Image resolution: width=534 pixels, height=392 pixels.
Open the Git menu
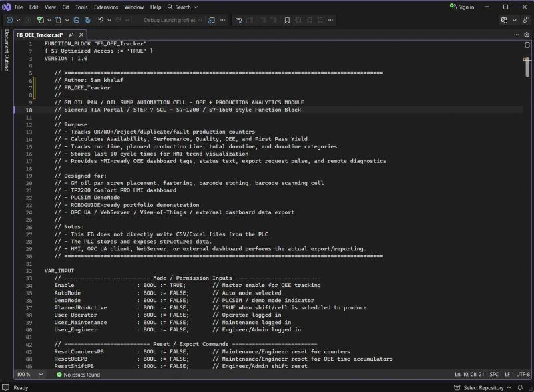point(65,7)
